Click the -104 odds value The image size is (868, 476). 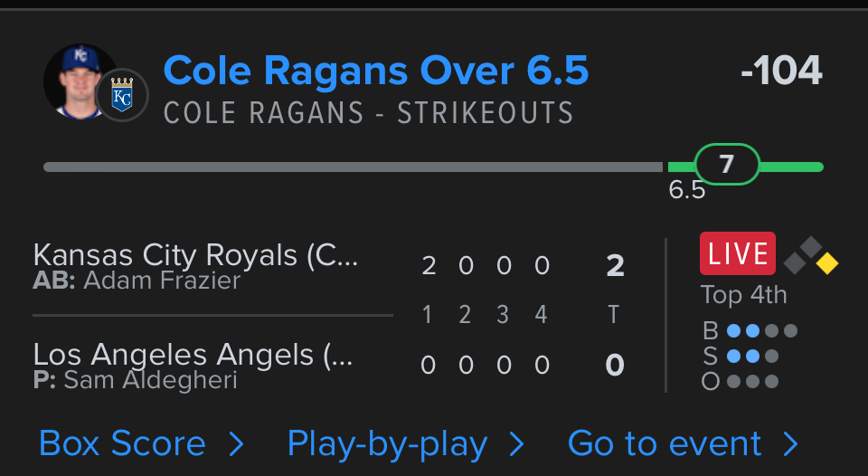coord(781,71)
